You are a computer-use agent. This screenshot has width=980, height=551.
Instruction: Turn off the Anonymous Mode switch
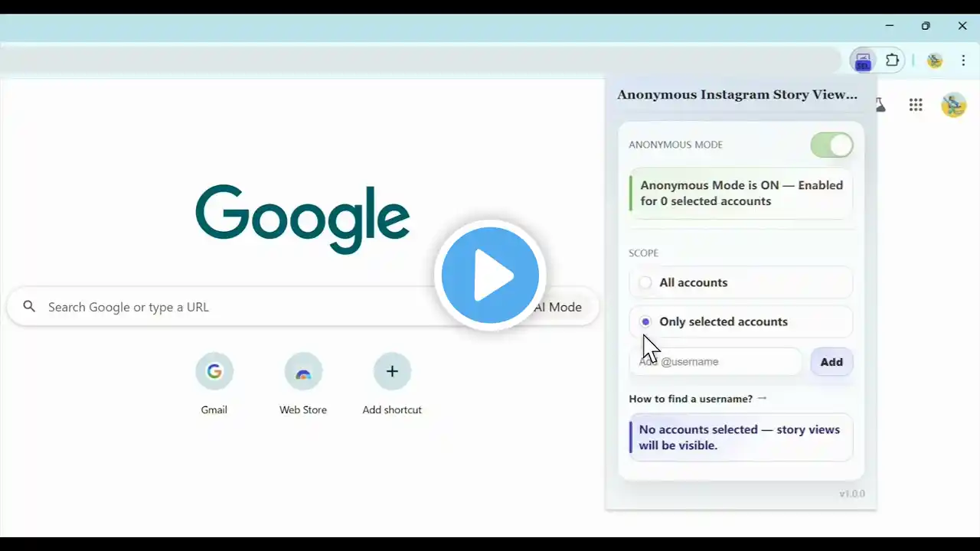[831, 145]
